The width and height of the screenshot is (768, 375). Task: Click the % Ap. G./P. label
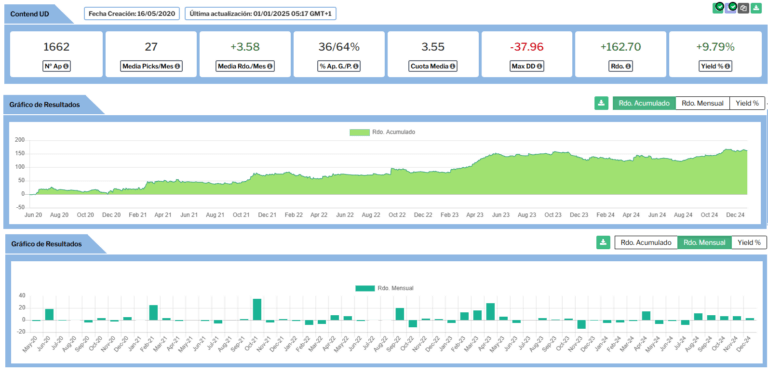339,66
